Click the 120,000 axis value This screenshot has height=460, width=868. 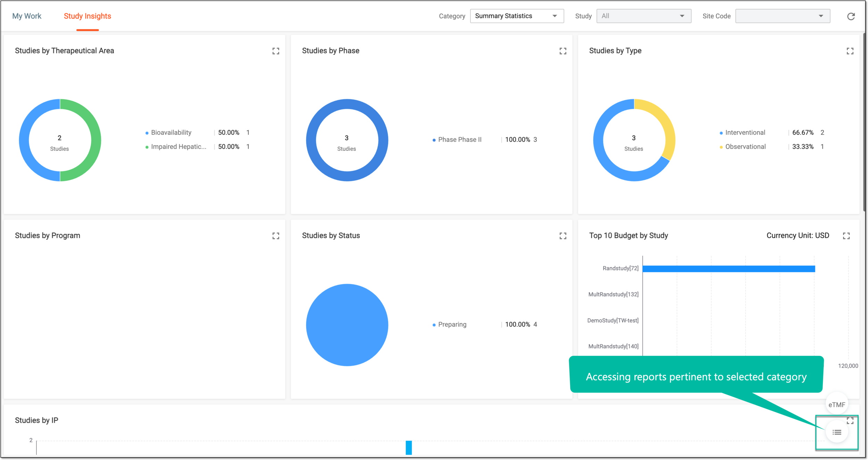[x=848, y=366]
